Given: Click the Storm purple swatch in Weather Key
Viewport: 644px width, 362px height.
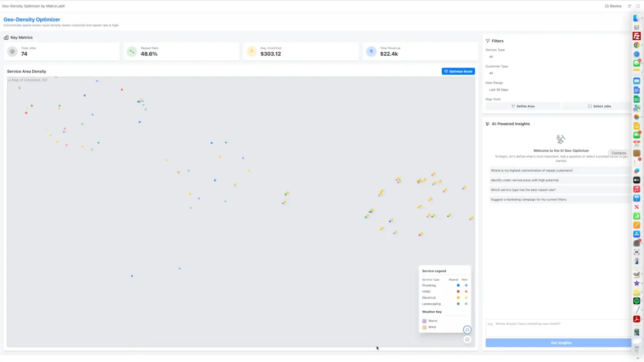Looking at the screenshot, I should 424,321.
